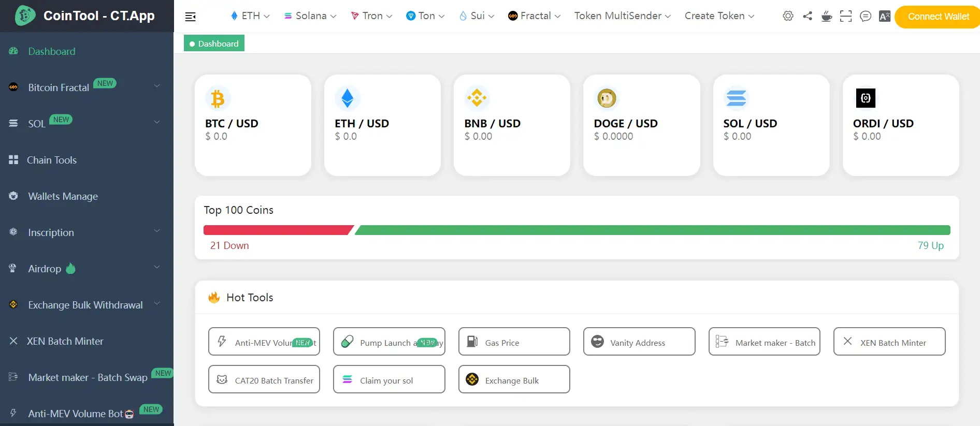The image size is (980, 426).
Task: Collapse the sidebar with the hamburger icon
Action: pos(190,17)
